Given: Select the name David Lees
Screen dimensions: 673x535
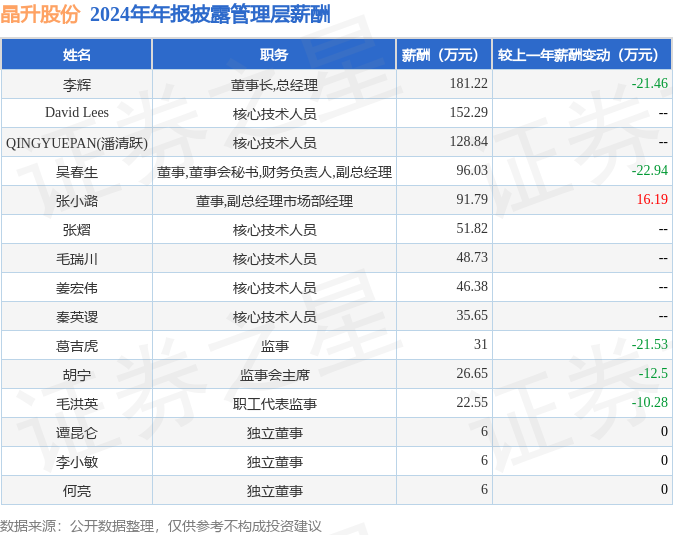Looking at the screenshot, I should coord(77,112).
